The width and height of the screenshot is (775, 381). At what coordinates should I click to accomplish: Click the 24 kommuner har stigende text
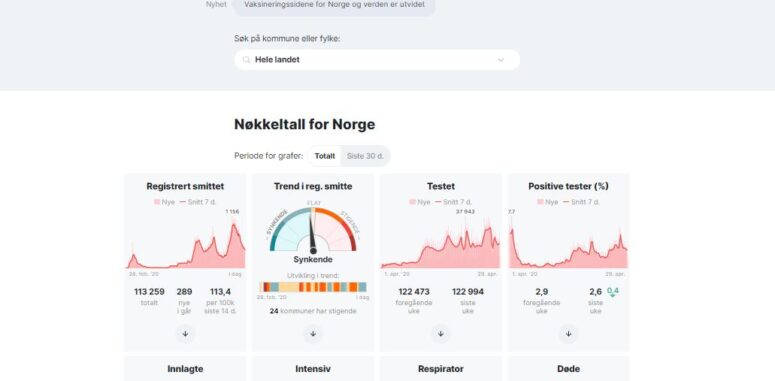click(x=313, y=311)
